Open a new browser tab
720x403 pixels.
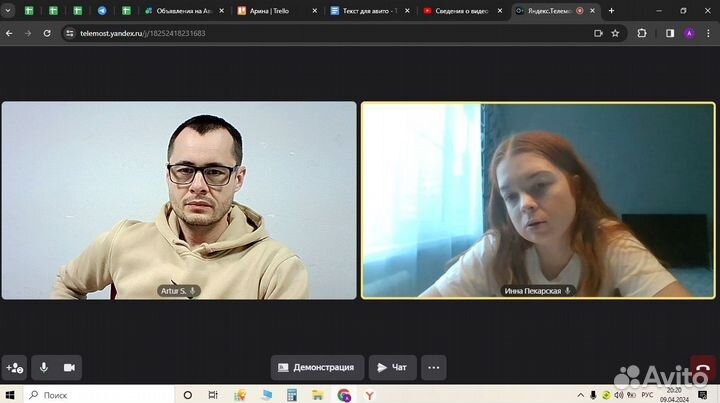click(x=611, y=11)
